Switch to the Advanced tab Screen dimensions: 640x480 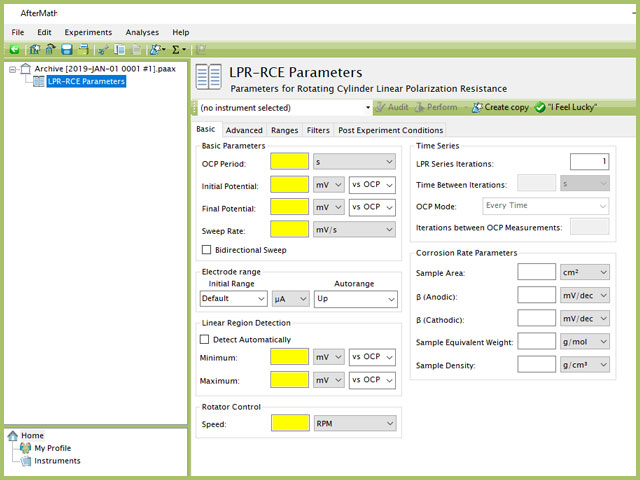[244, 130]
